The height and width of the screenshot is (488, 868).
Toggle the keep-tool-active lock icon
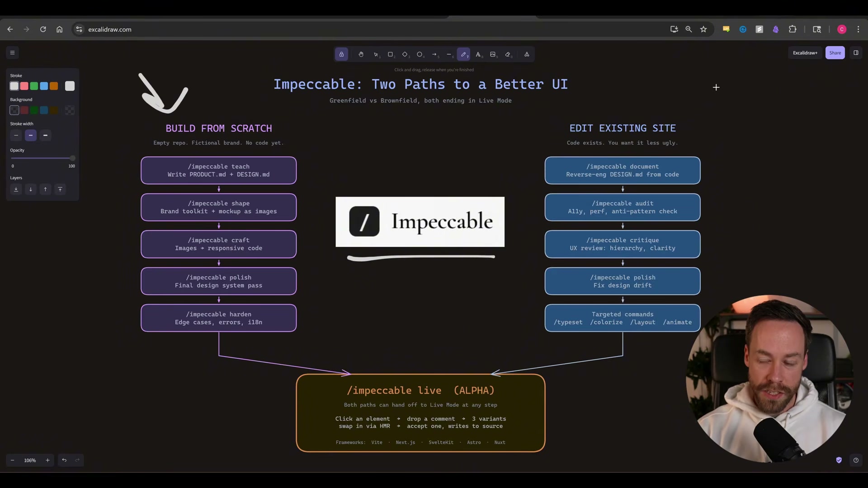coord(341,54)
